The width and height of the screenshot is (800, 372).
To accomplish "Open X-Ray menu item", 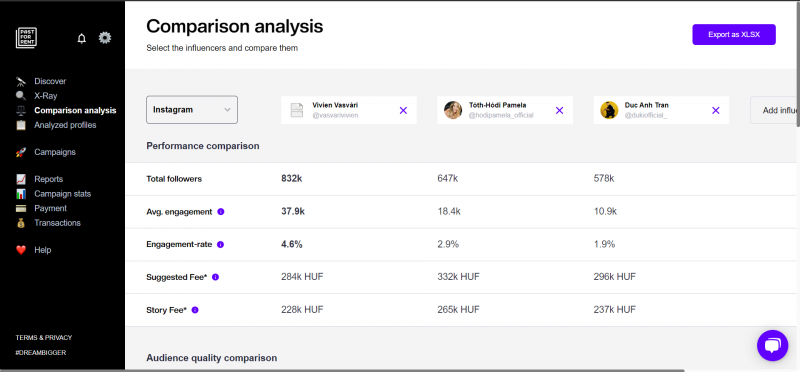I will click(x=46, y=95).
